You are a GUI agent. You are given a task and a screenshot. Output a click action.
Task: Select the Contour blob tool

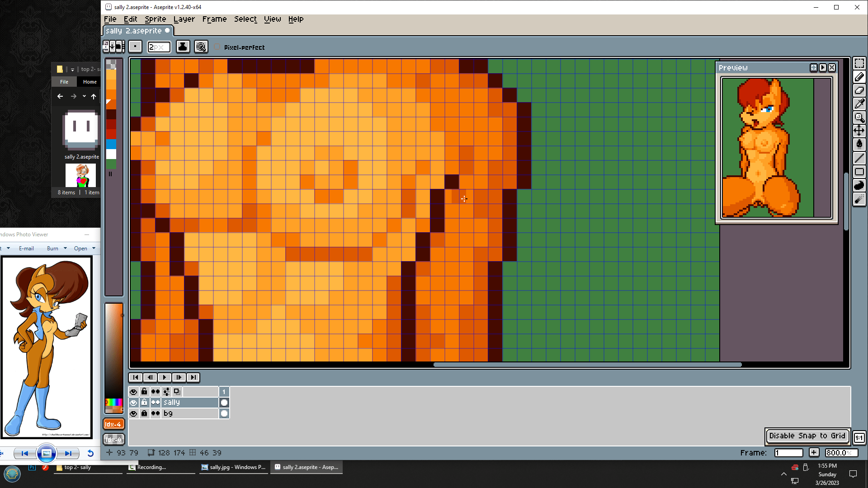tap(859, 185)
